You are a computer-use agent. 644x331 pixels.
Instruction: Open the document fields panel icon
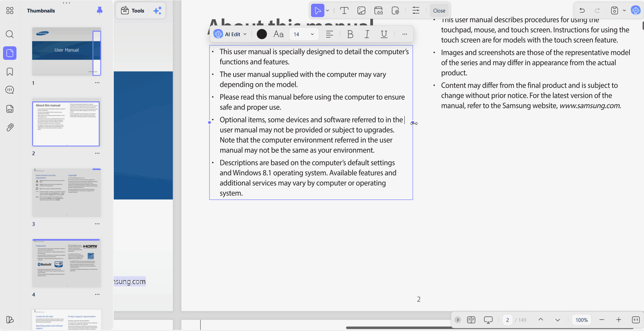(x=10, y=109)
